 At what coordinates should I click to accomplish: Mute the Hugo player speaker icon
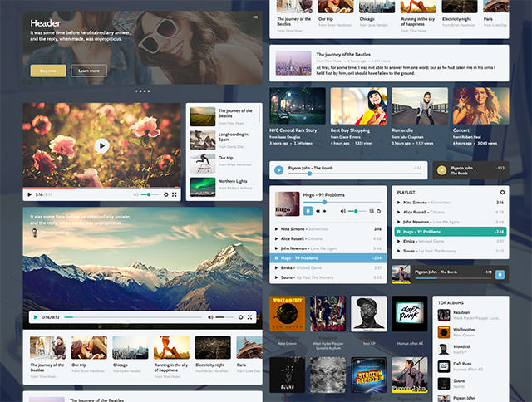[342, 211]
